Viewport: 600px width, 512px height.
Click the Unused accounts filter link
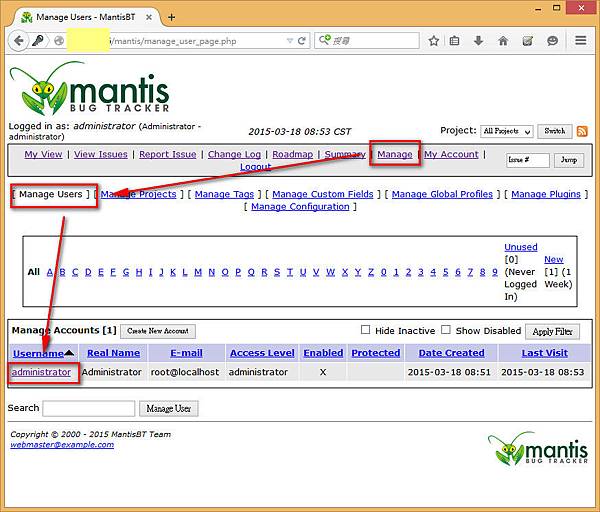tap(521, 247)
